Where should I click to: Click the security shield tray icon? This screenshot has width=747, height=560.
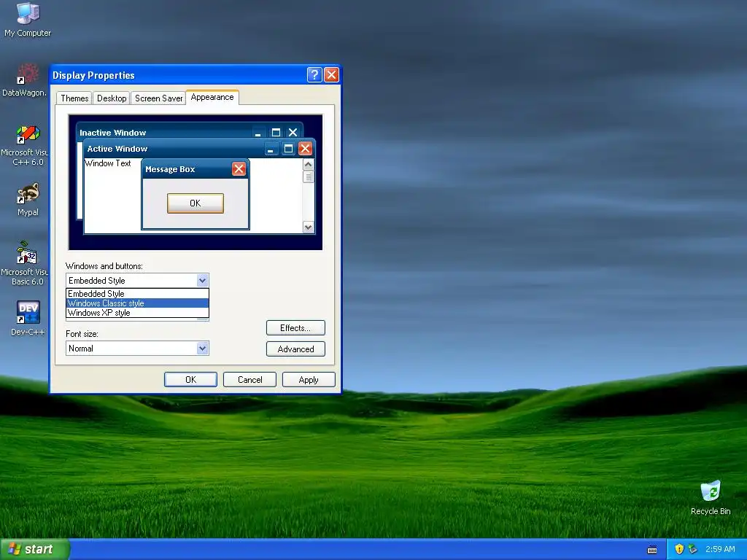tap(679, 549)
